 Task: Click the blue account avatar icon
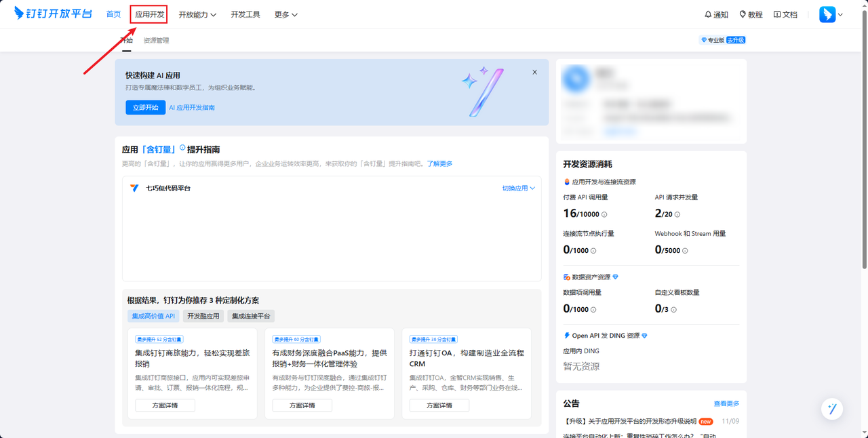827,14
